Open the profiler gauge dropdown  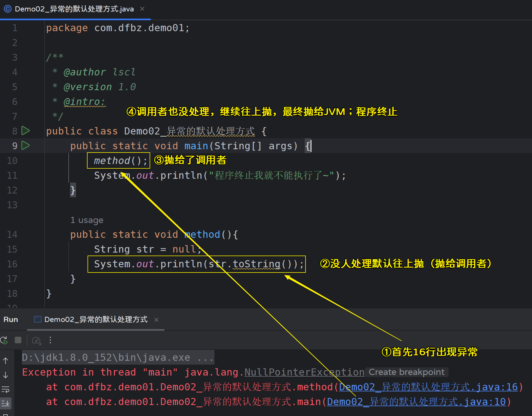pos(36,340)
